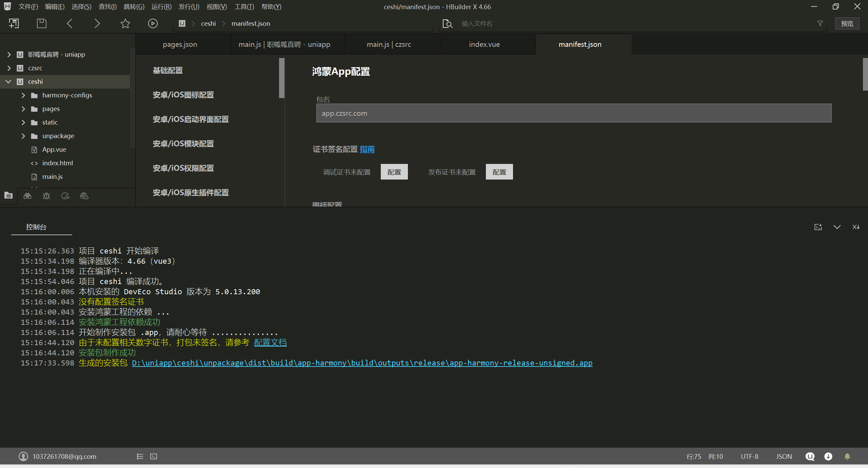Open the 运行(R) menu
868x468 pixels.
161,7
